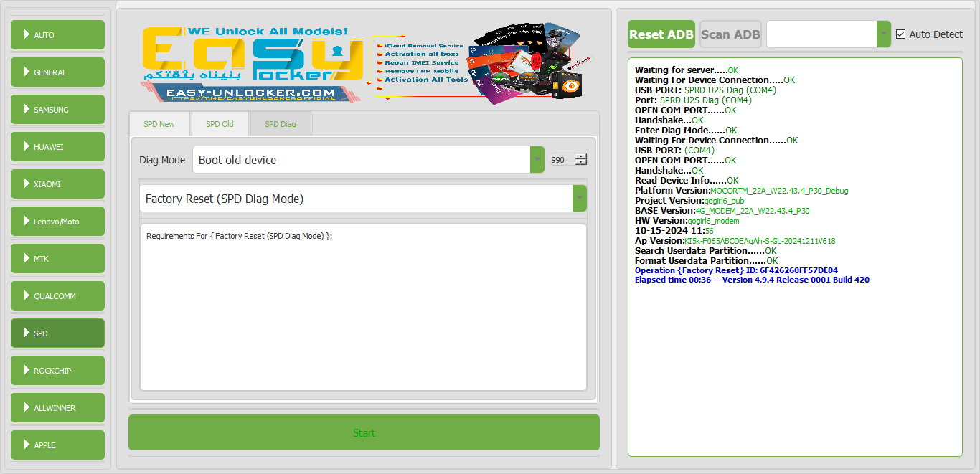Click the "Format Userdata Partition" log line
Viewport: 980px width, 474px height.
click(706, 261)
